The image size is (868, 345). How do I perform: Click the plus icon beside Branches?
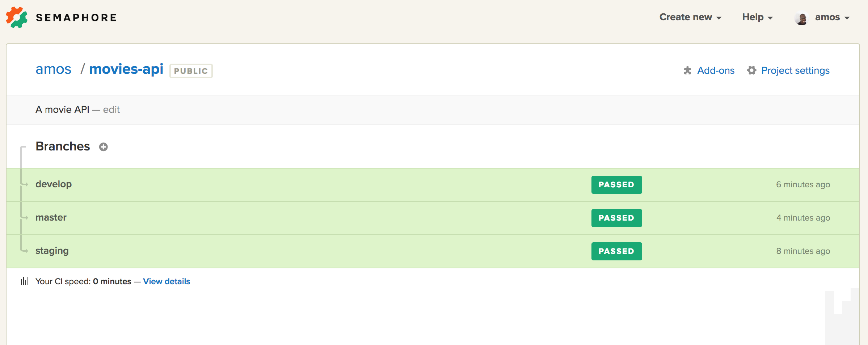(104, 147)
